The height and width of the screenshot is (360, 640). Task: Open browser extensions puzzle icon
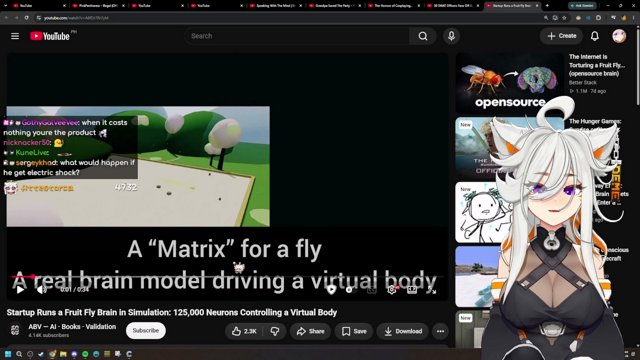[x=598, y=18]
